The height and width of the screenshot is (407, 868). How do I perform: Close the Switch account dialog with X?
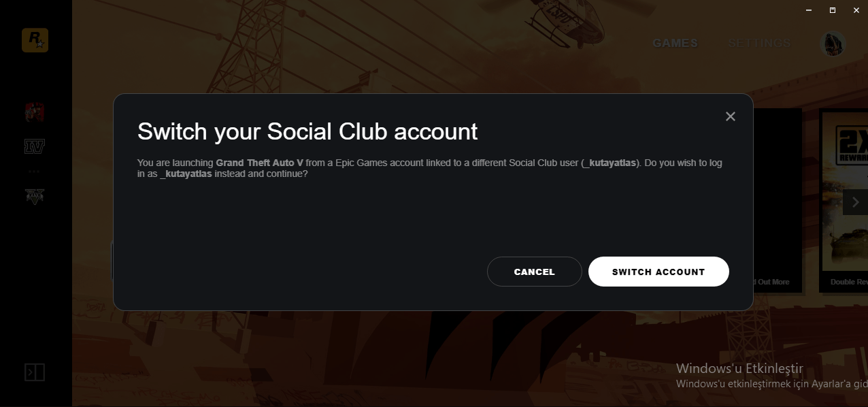click(x=731, y=116)
